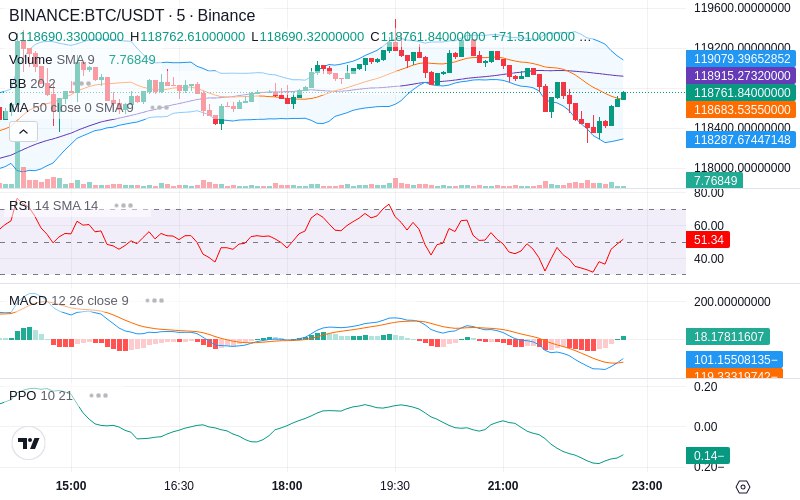The image size is (800, 500).
Task: Click the 118287.67447148 lower band label
Action: click(741, 139)
